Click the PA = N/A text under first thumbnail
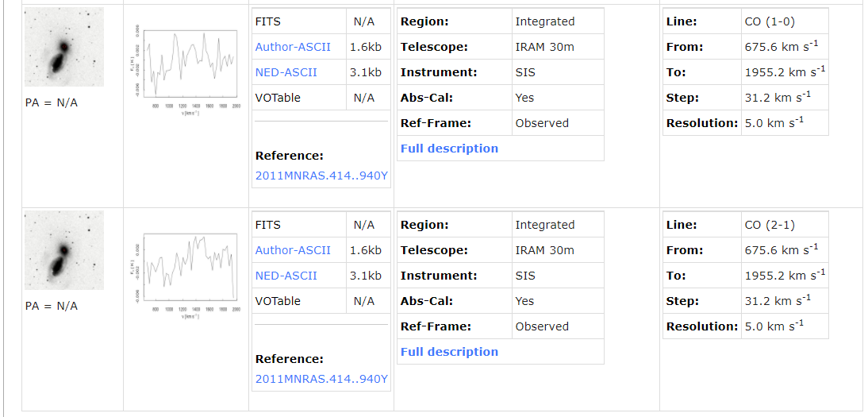The width and height of the screenshot is (868, 417). coord(52,102)
